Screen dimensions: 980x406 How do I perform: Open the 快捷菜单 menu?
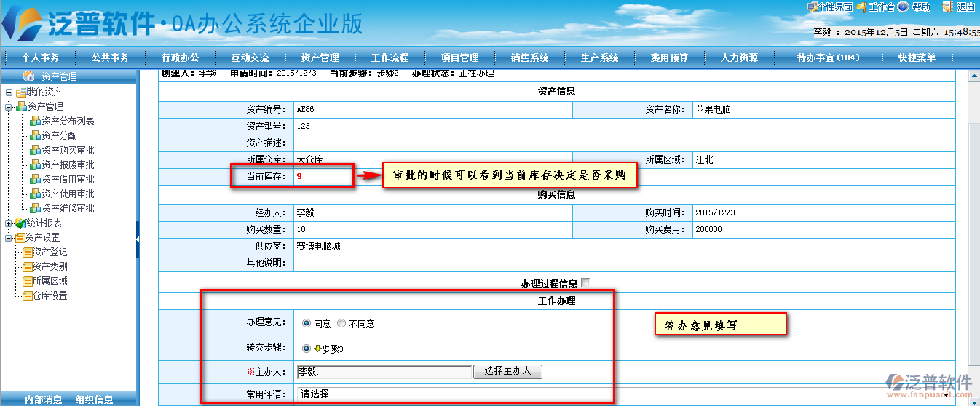click(917, 58)
